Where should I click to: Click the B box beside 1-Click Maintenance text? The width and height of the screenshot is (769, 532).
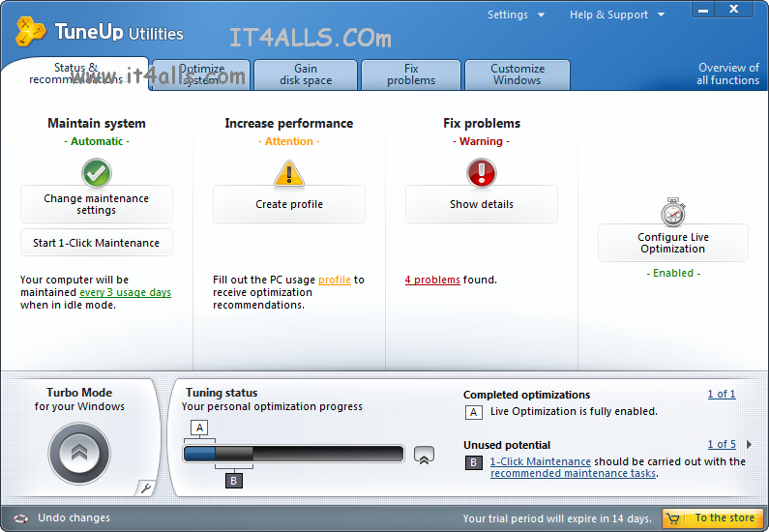click(473, 462)
